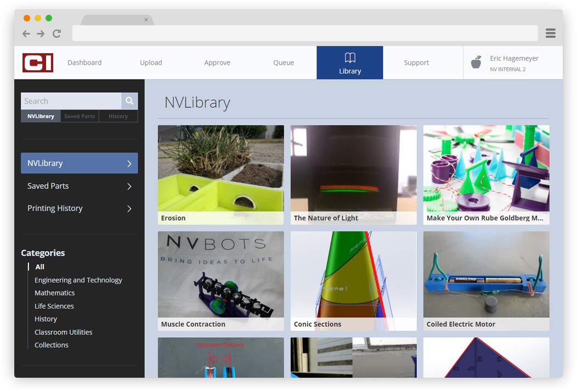Open The Nature of Light project
The width and height of the screenshot is (577, 392).
pos(354,175)
